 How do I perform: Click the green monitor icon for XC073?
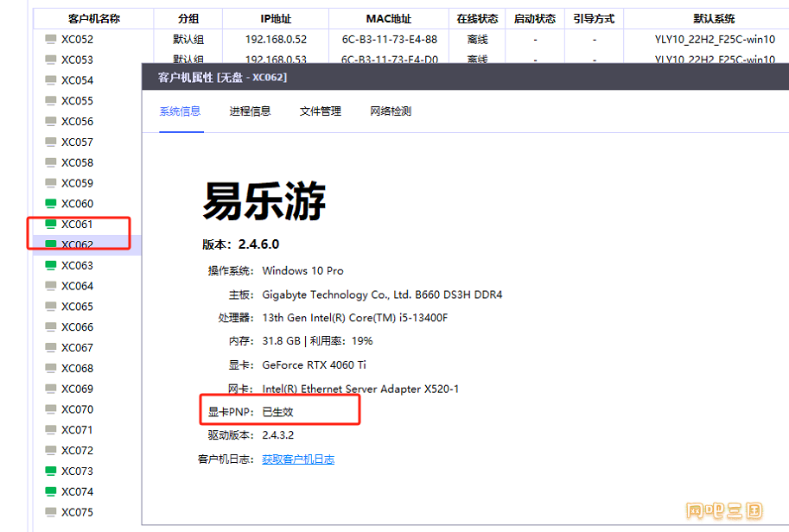click(50, 472)
